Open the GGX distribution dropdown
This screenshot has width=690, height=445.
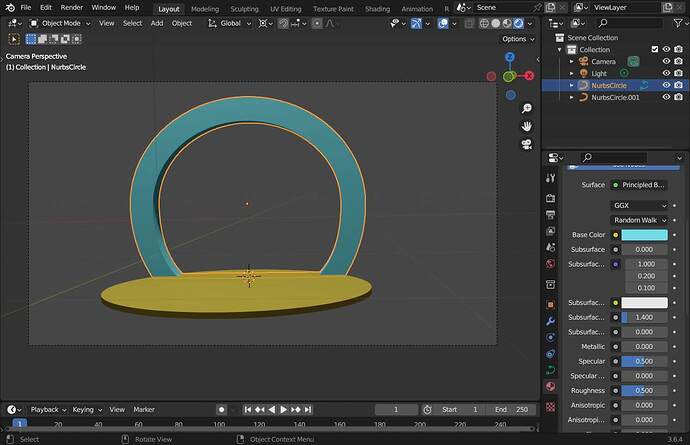tap(640, 205)
